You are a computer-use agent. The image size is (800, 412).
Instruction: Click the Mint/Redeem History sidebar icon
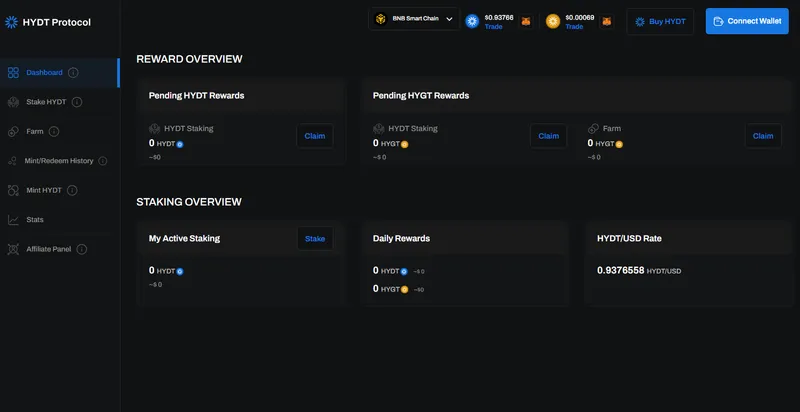[x=12, y=161]
